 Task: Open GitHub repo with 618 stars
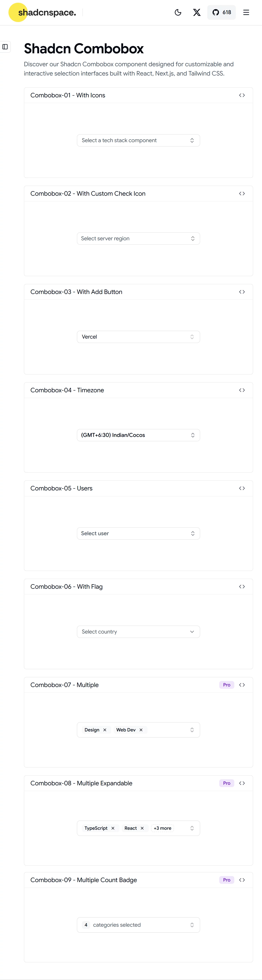[x=222, y=13]
